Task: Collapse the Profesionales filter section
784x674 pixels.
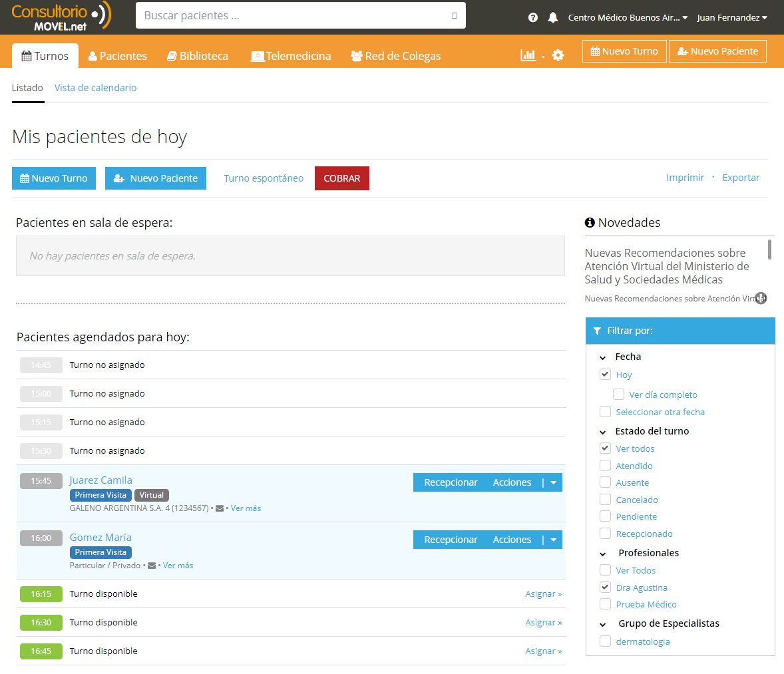Action: click(603, 554)
